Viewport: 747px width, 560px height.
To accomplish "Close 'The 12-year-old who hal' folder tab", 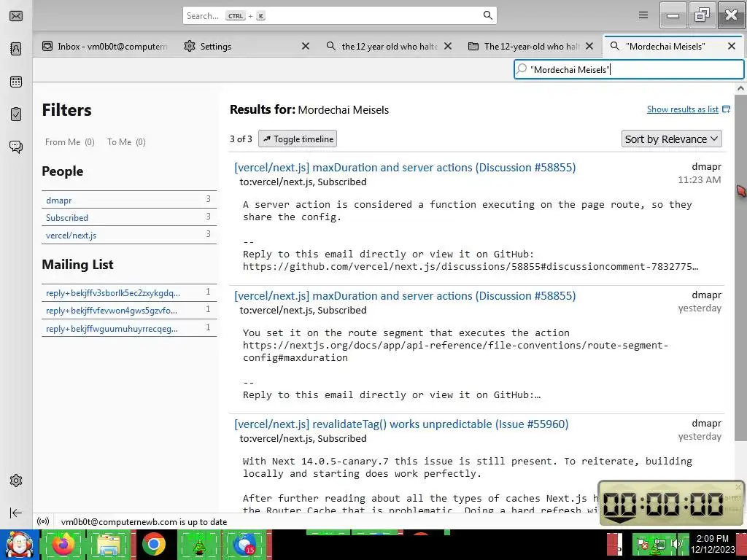I will coord(589,46).
